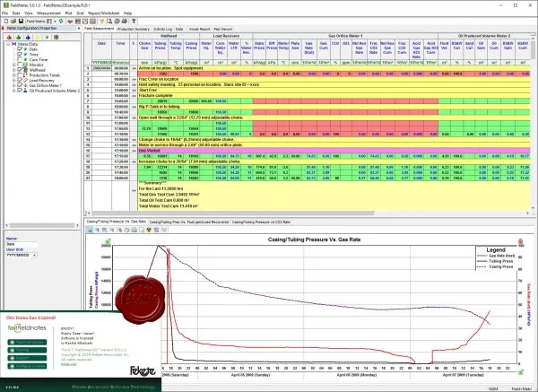Click the green refresh arrows toolbar icon
This screenshot has height=392, width=538.
[x=61, y=22]
